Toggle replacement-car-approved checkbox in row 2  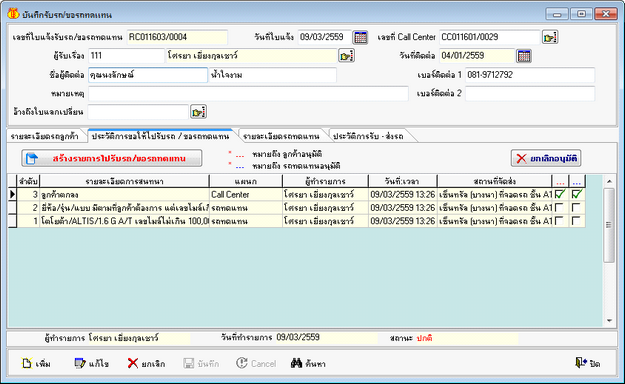(x=576, y=207)
